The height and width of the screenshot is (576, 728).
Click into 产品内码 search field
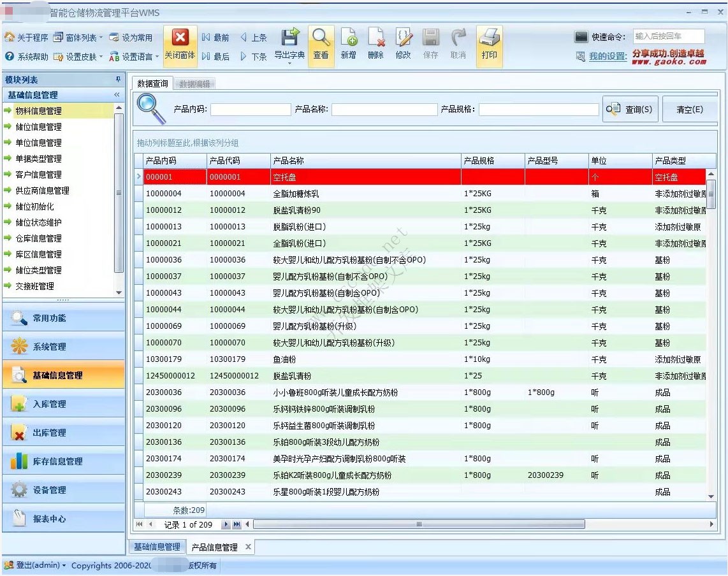[251, 110]
